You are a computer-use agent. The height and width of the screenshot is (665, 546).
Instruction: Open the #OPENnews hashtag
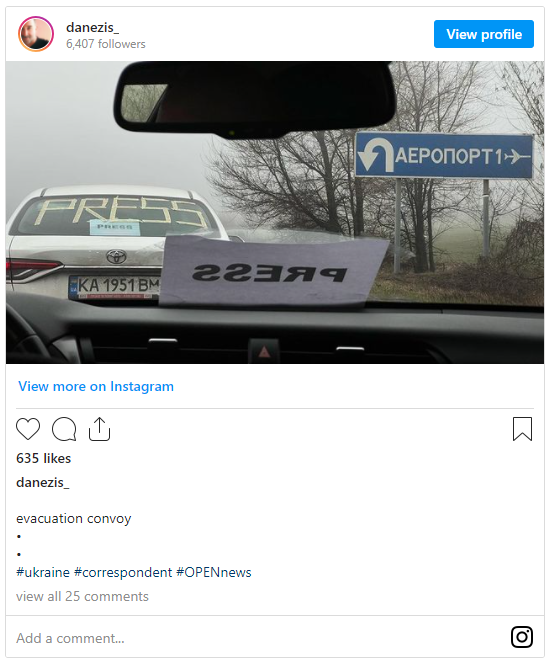tap(214, 573)
